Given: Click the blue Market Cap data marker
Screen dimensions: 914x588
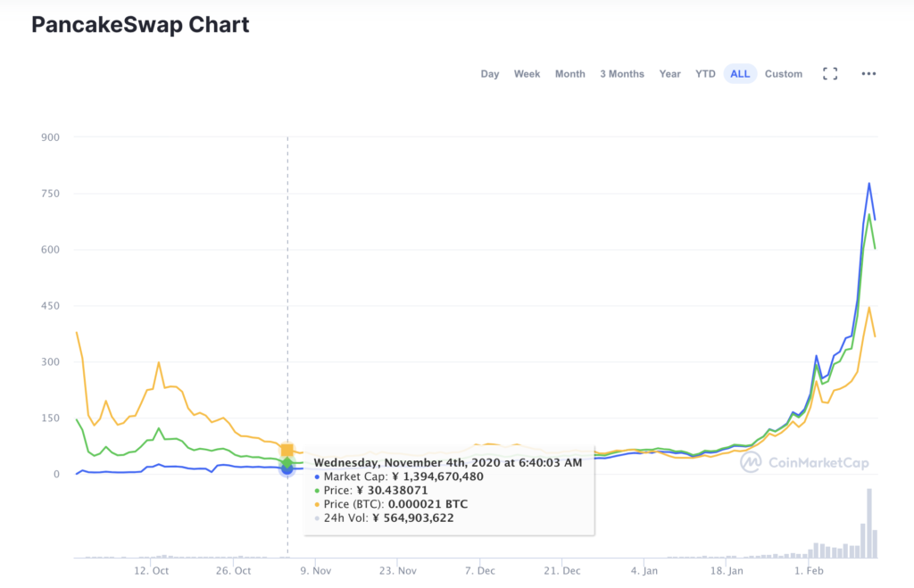Looking at the screenshot, I should pyautogui.click(x=287, y=468).
